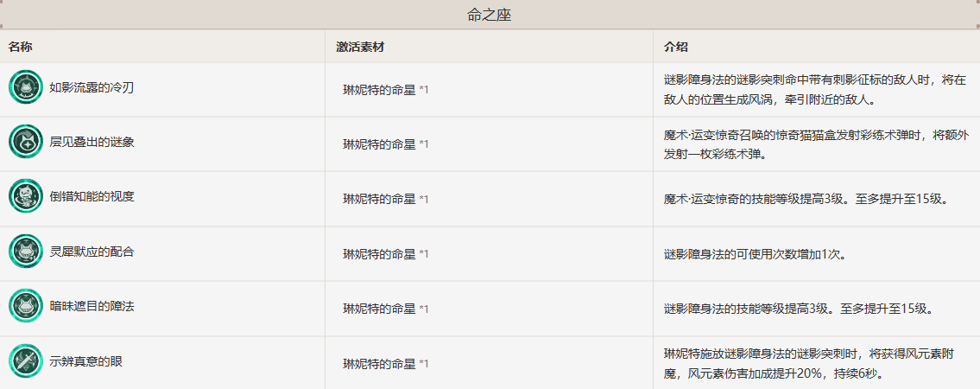Open 琳妮特的命星 material in first row
The width and height of the screenshot is (980, 389).
click(379, 89)
